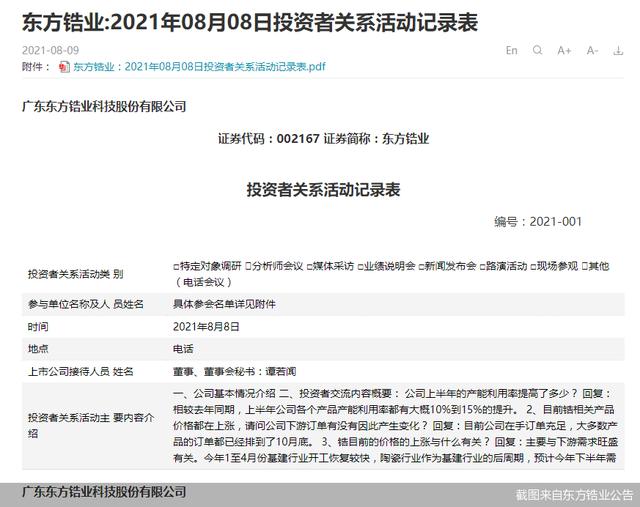This screenshot has height=507, width=640.
Task: Tick the 特定对象调研 checkbox
Action: point(176,267)
